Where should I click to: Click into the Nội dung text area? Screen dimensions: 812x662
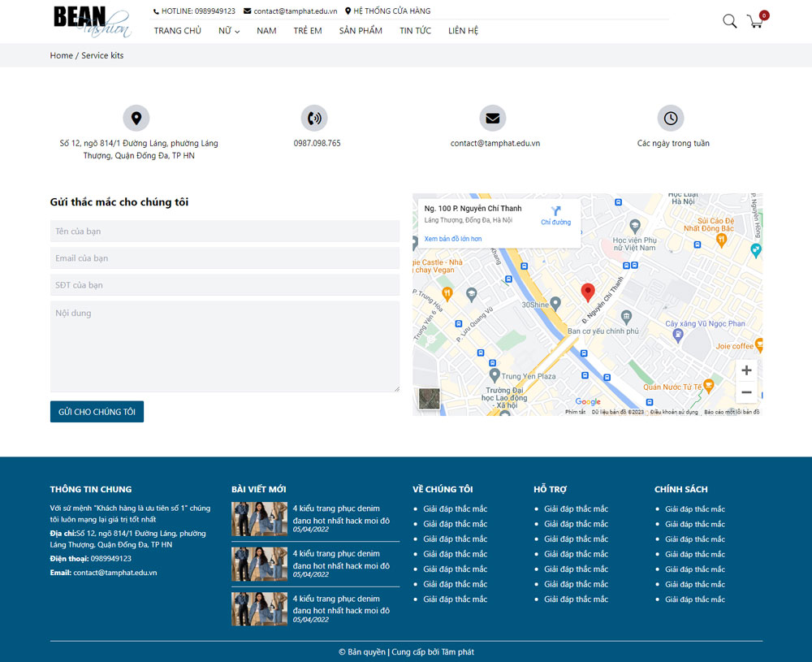(x=225, y=347)
